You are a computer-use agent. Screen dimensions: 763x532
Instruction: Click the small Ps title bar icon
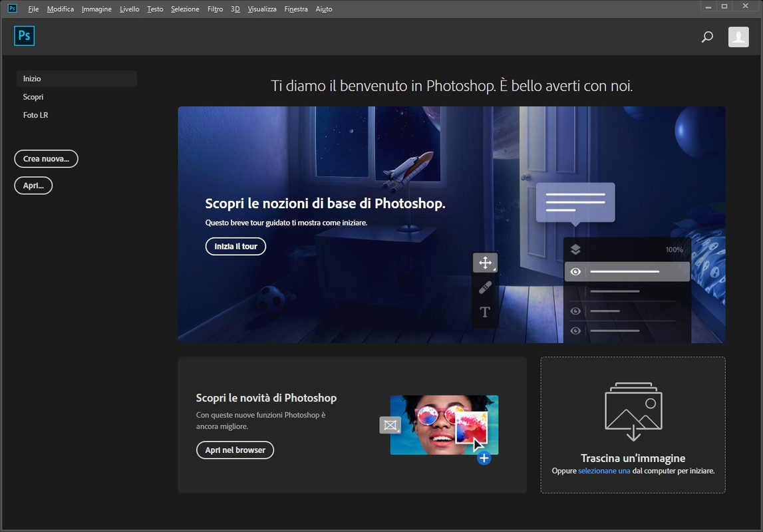click(13, 8)
